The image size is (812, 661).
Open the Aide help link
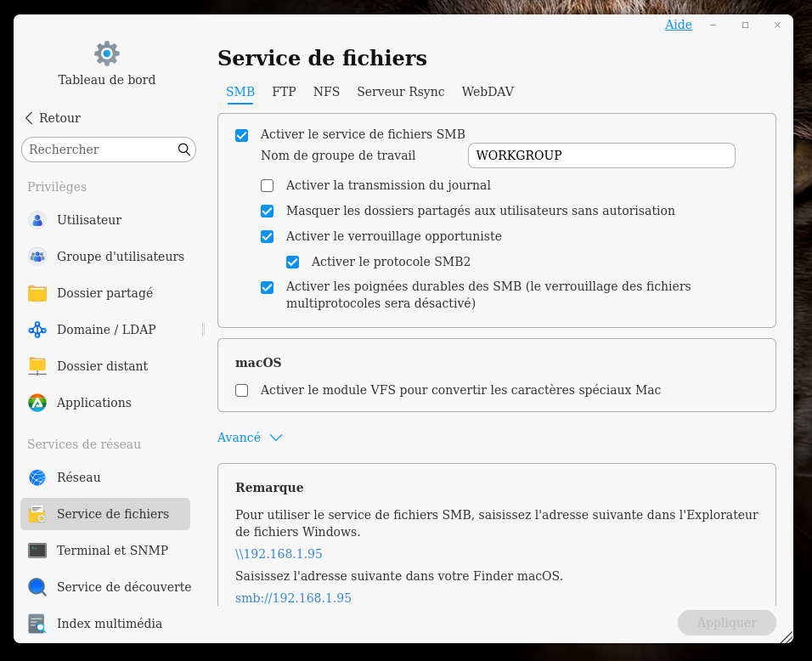(x=678, y=25)
